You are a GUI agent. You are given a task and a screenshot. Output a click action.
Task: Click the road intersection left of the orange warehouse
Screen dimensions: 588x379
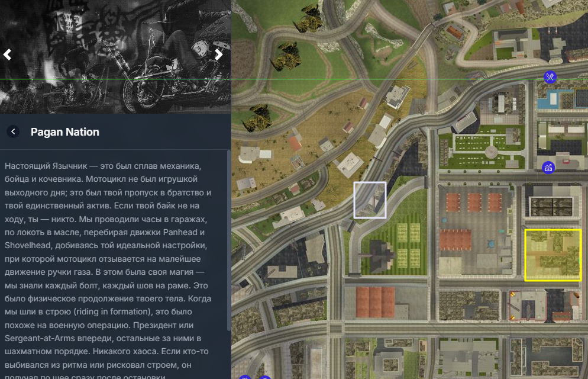(x=336, y=327)
